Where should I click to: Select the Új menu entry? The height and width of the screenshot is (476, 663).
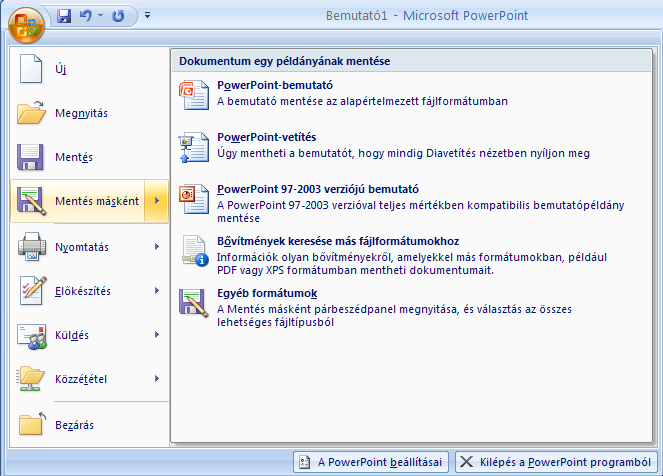coord(90,69)
